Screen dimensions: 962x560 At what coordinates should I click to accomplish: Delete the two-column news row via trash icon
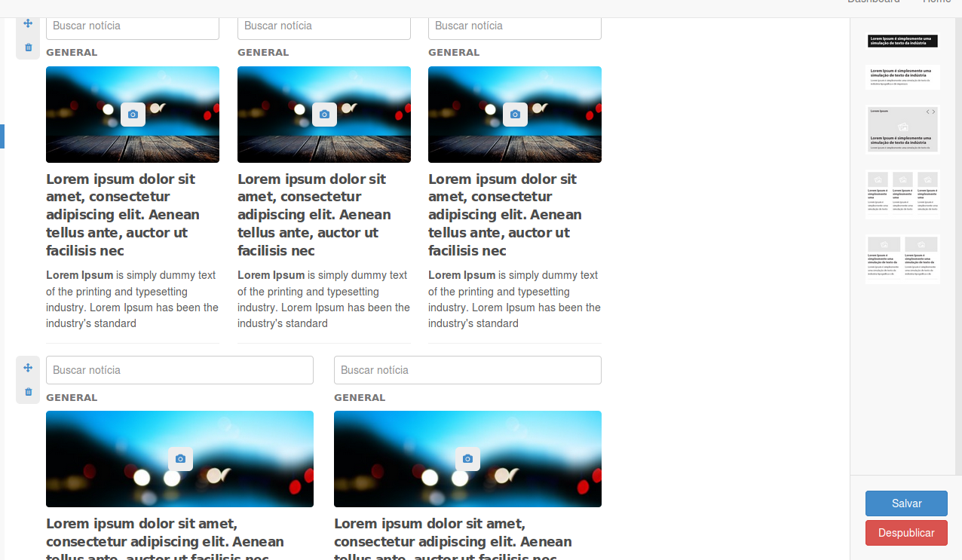pos(28,392)
